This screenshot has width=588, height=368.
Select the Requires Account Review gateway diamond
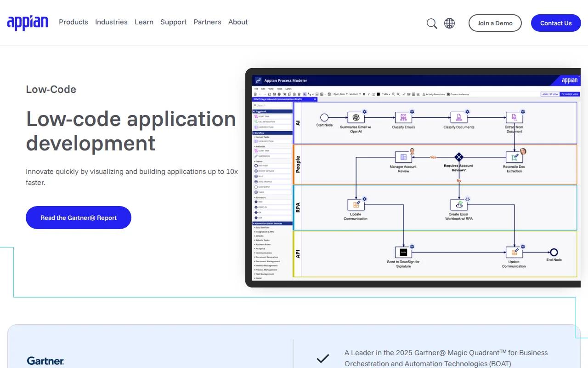(458, 157)
